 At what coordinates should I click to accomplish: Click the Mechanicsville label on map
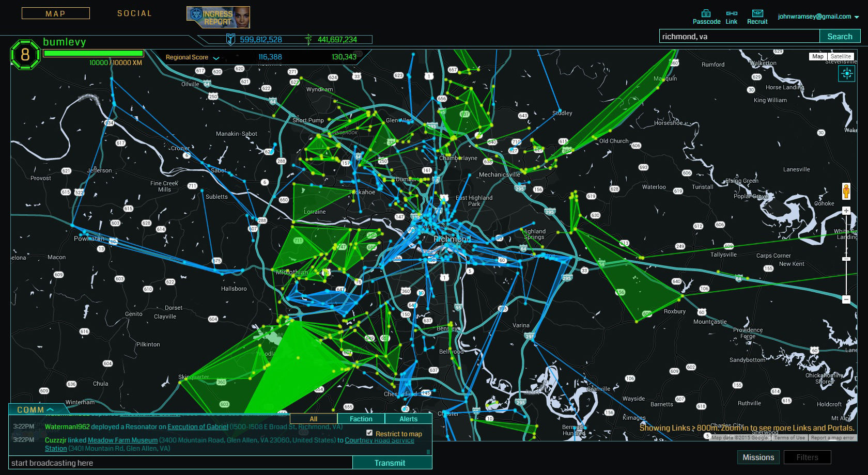click(x=500, y=175)
